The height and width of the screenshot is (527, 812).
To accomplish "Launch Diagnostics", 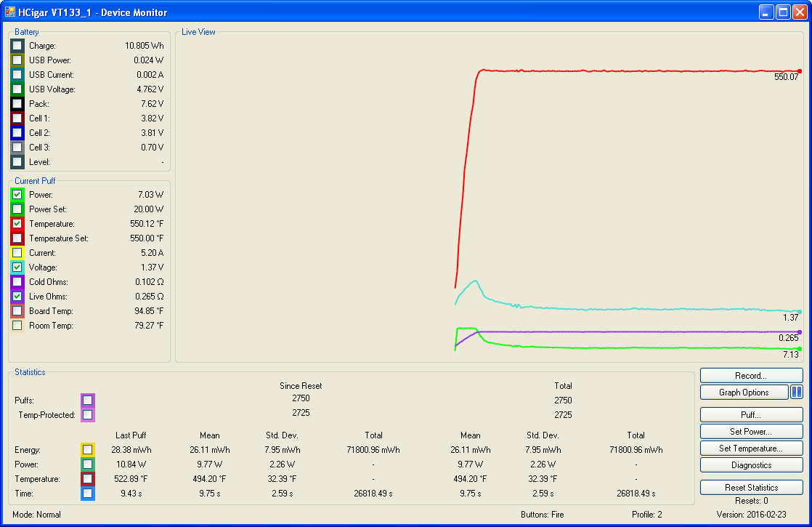I will point(751,465).
